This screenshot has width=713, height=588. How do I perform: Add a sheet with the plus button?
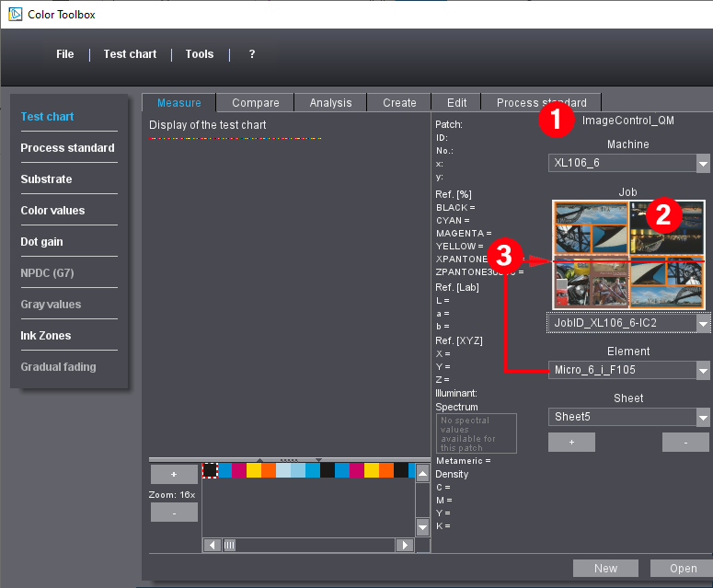point(571,443)
